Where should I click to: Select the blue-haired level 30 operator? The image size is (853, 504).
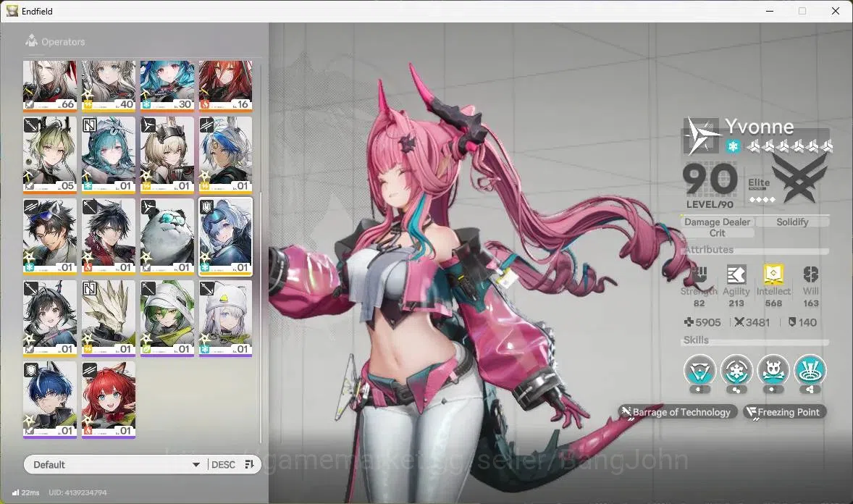(x=167, y=85)
